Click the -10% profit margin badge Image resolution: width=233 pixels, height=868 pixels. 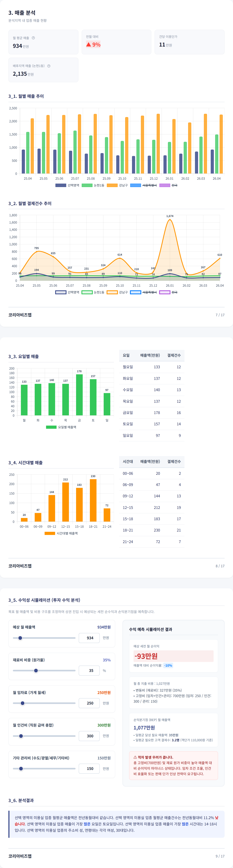point(168,665)
